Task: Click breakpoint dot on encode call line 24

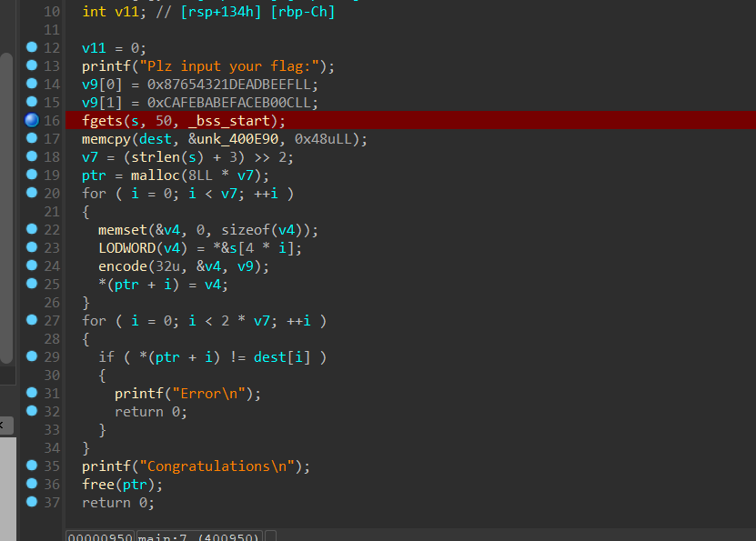Action: coord(32,265)
